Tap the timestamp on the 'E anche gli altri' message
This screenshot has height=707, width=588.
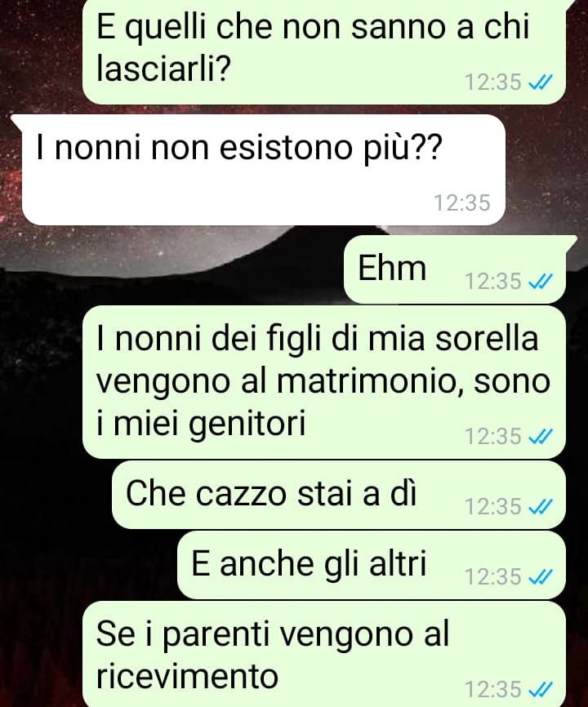tap(492, 577)
